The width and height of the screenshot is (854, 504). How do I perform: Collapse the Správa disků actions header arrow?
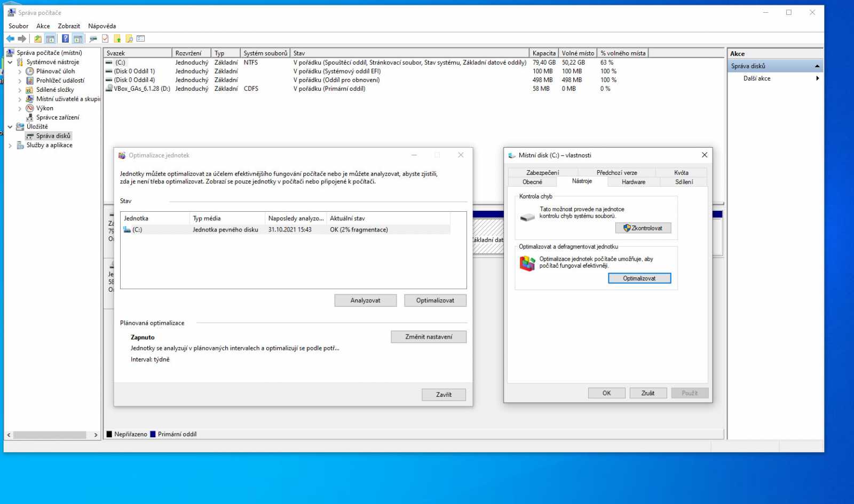(817, 66)
